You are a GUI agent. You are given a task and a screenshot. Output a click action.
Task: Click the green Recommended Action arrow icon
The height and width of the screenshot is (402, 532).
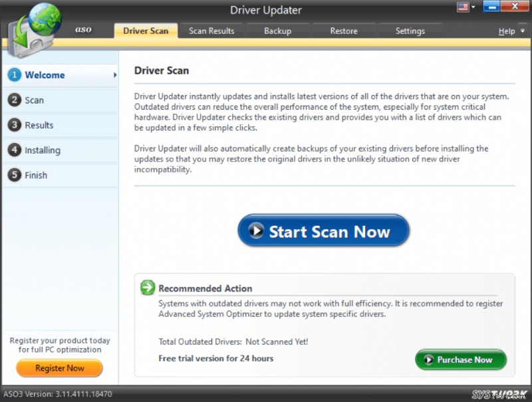pos(148,288)
